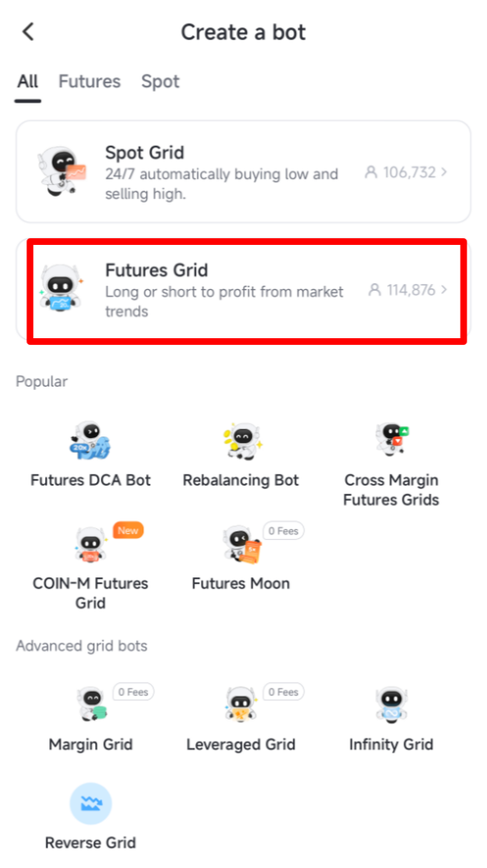This screenshot has width=487, height=868.
Task: Open the Reverse Grid blue chart icon
Action: [x=90, y=804]
